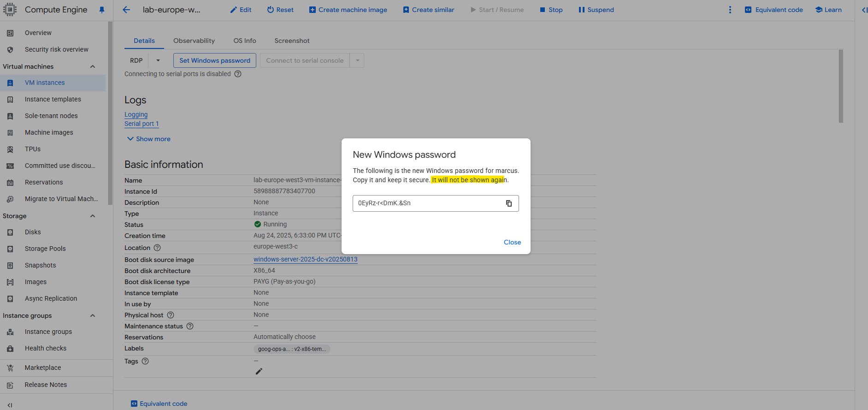Screen dimensions: 868x410
Task: Open Security risk overview
Action: click(x=57, y=49)
